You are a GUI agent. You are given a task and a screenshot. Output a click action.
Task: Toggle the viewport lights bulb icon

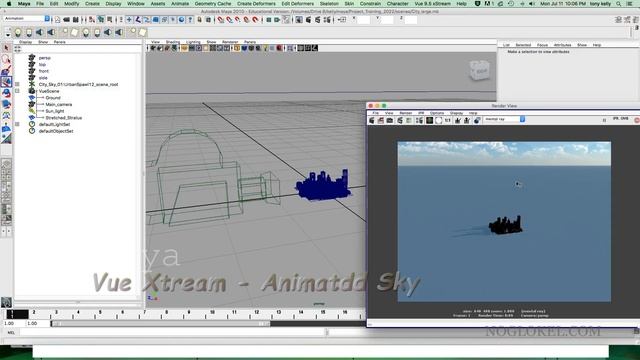click(265, 48)
